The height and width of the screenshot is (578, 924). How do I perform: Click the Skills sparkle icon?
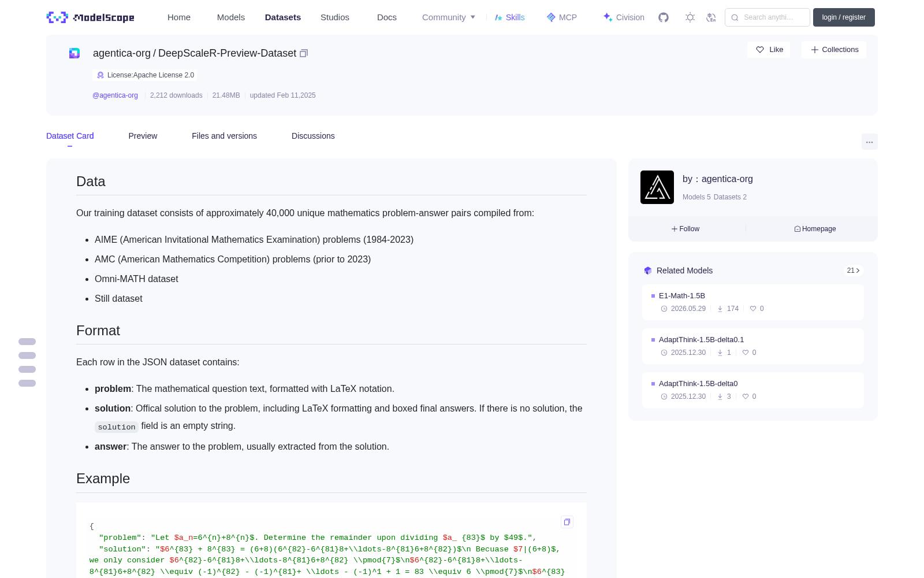click(498, 17)
